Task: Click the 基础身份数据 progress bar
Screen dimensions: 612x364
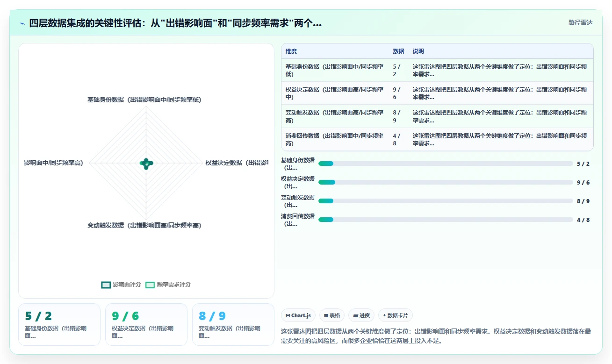Action: pyautogui.click(x=446, y=164)
